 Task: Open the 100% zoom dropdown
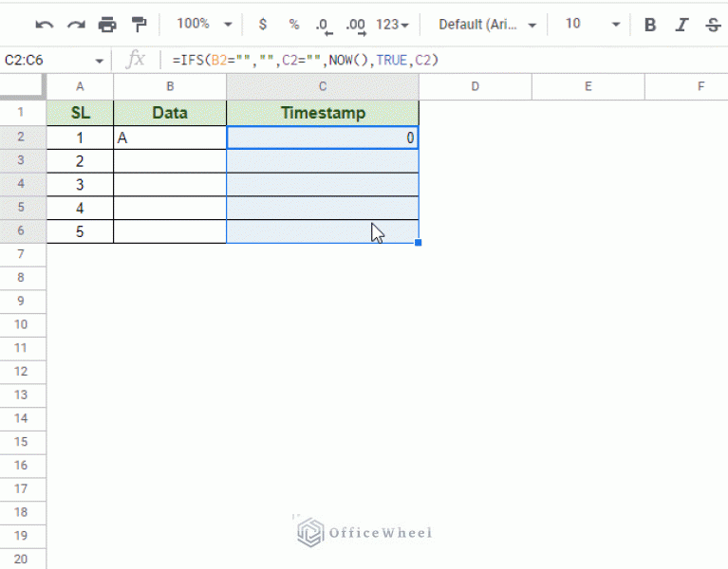[203, 25]
